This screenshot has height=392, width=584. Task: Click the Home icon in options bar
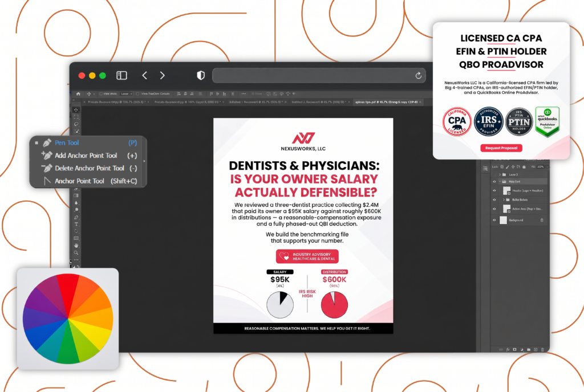coord(78,93)
